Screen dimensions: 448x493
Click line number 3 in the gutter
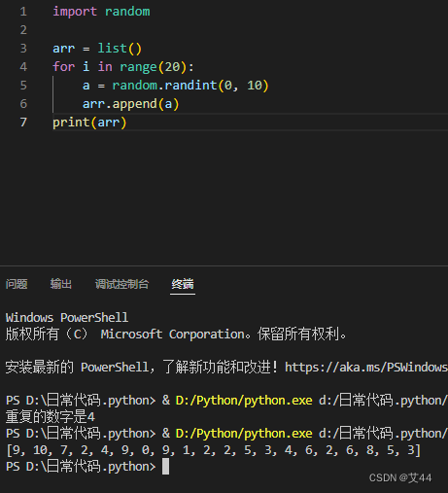(23, 49)
